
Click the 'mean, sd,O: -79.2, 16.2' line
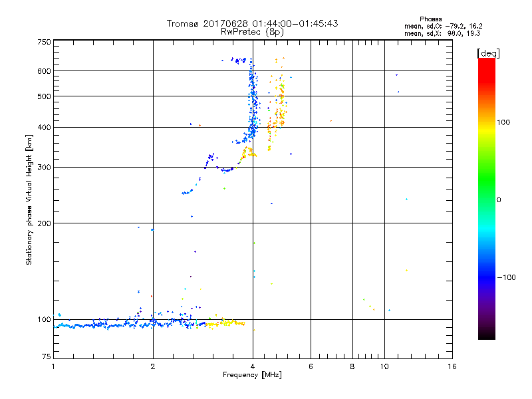(x=443, y=26)
